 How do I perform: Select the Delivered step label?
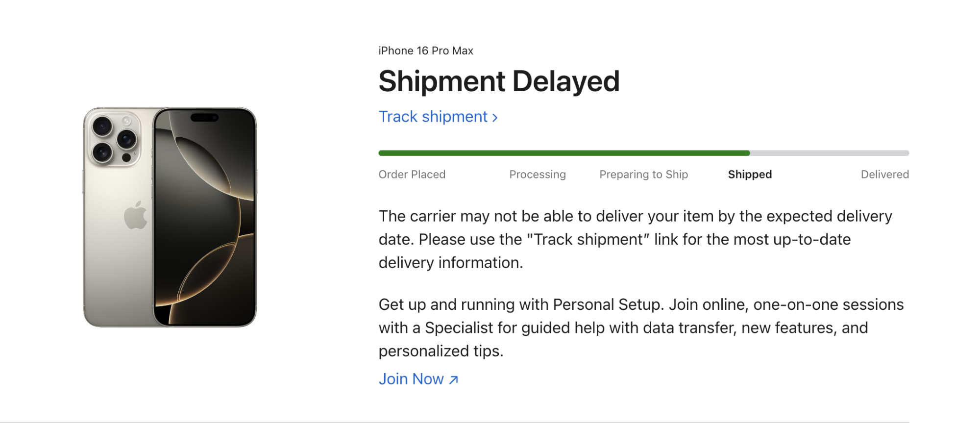(884, 175)
